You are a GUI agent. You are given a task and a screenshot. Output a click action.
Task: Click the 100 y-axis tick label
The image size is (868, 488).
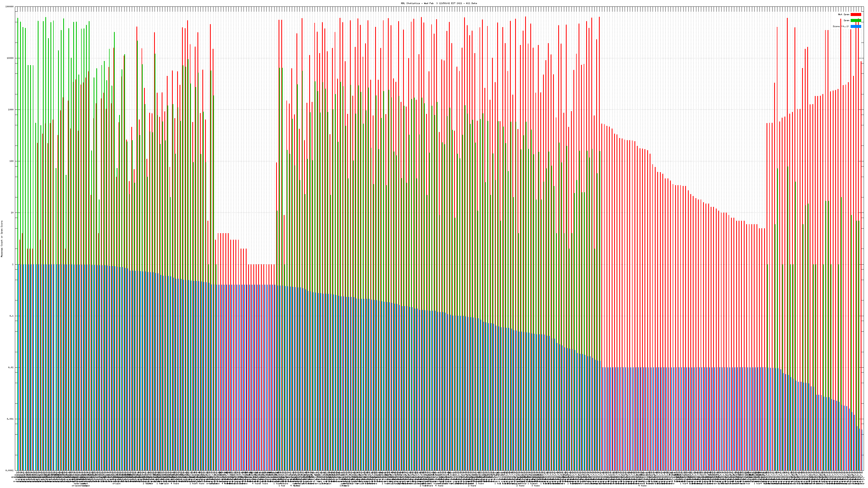tap(11, 161)
